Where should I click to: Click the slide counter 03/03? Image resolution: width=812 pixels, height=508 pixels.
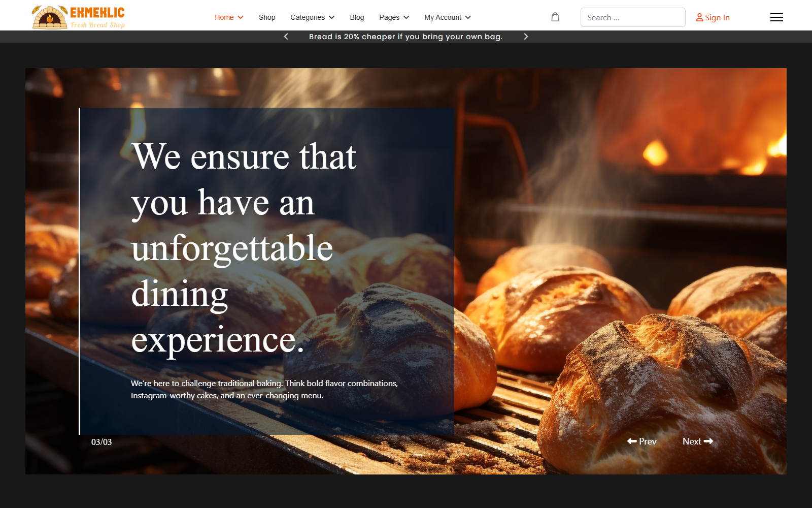(x=101, y=442)
